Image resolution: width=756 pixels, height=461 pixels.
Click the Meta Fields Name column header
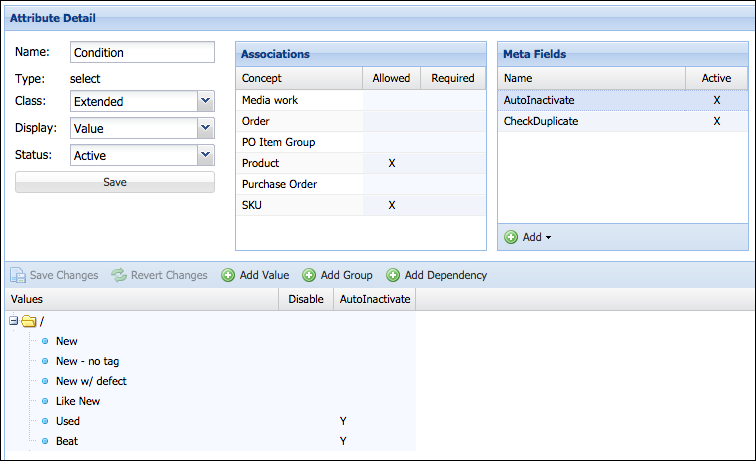click(x=592, y=78)
